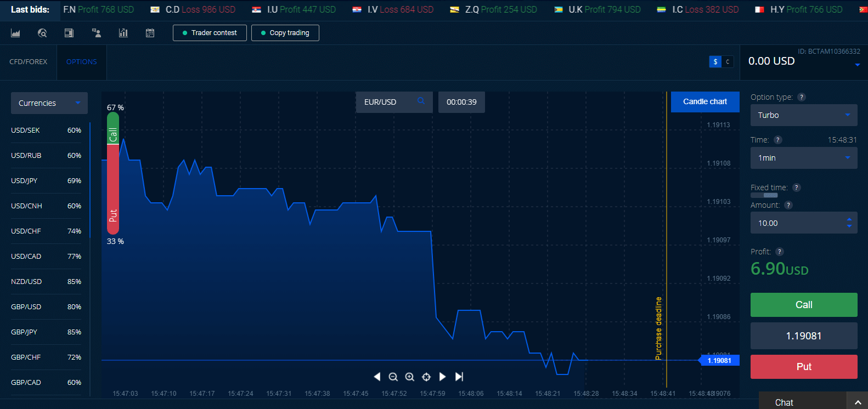Recenter chart with crosshair icon
Image resolution: width=868 pixels, height=409 pixels.
(x=426, y=377)
